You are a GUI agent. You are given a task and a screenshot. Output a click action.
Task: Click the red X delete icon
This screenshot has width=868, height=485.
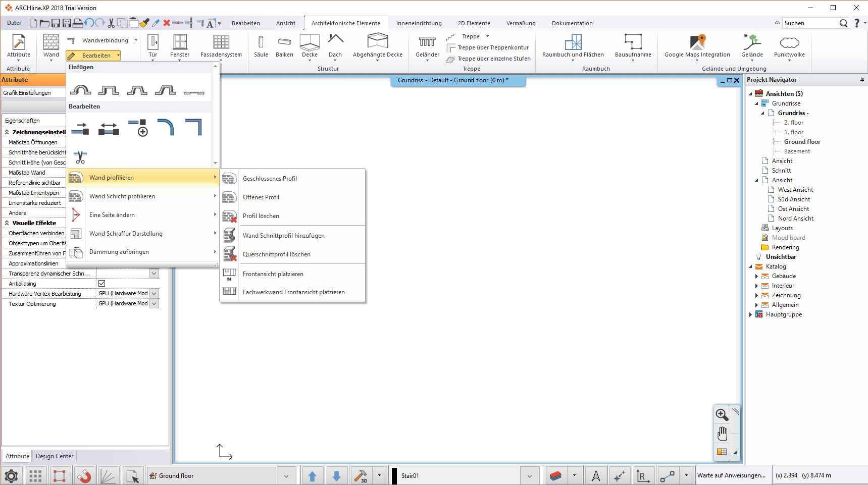166,23
